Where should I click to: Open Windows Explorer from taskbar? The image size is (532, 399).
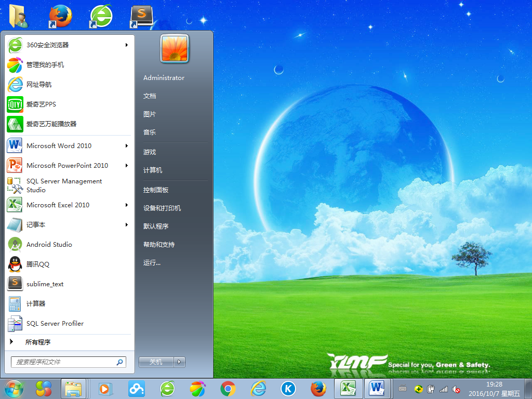point(73,389)
